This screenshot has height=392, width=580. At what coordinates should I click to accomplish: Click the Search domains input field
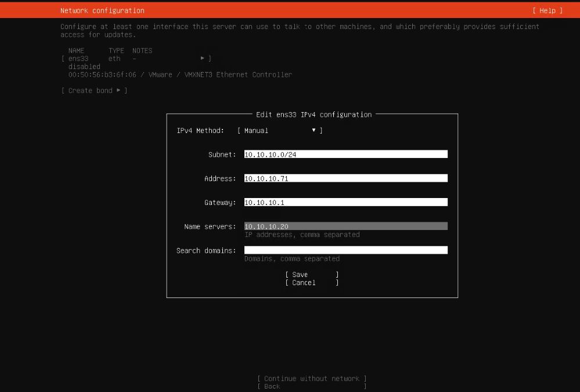click(x=345, y=250)
